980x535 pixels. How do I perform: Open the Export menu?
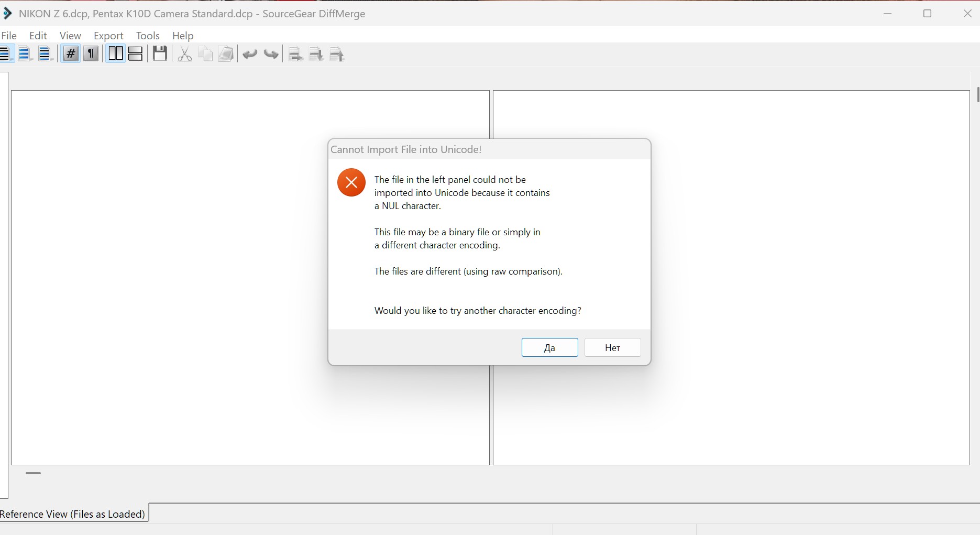pos(108,36)
